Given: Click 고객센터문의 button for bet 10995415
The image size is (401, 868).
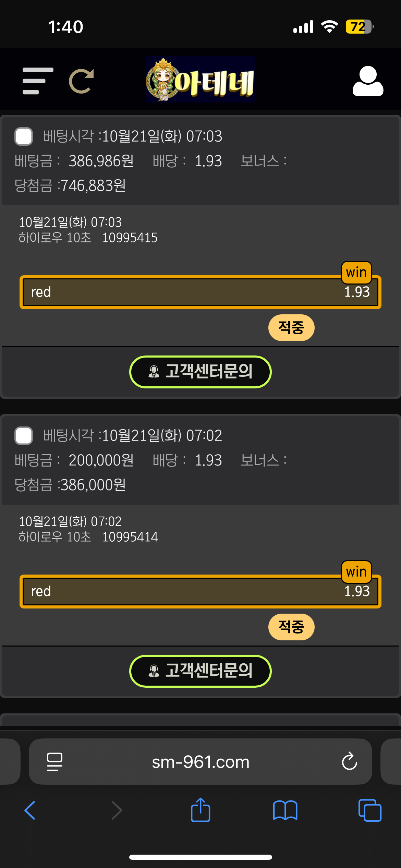Looking at the screenshot, I should click(x=200, y=372).
